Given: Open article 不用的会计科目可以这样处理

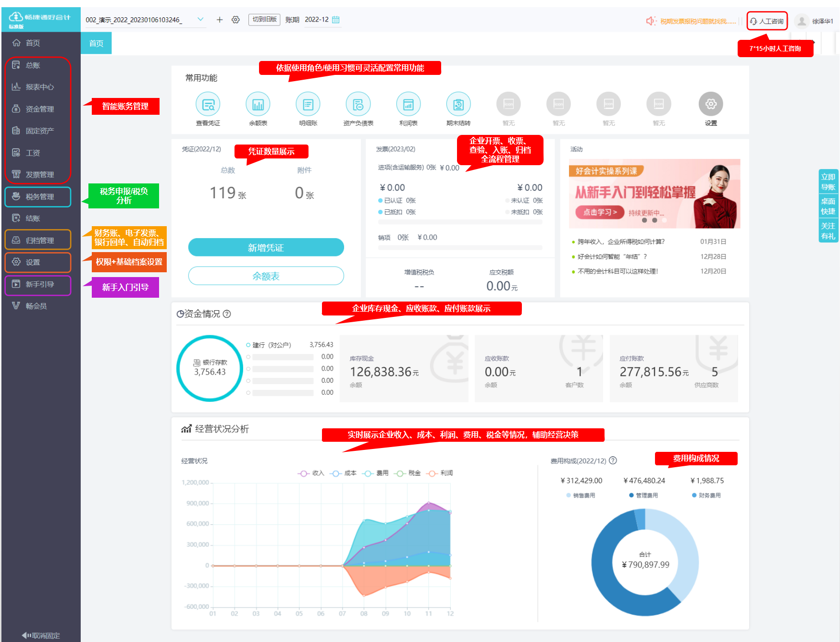Looking at the screenshot, I should pyautogui.click(x=618, y=271).
